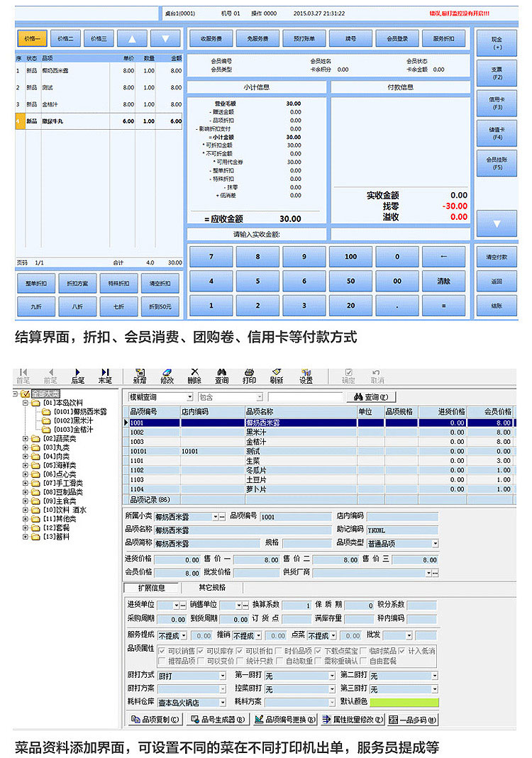Go to last record with 末笔 icon
Viewport: 532px width, 758px height.
pos(105,372)
